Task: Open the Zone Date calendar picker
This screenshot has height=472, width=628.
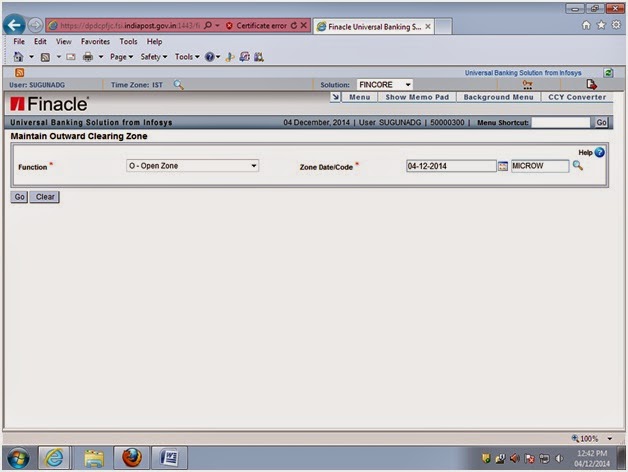Action: 503,166
